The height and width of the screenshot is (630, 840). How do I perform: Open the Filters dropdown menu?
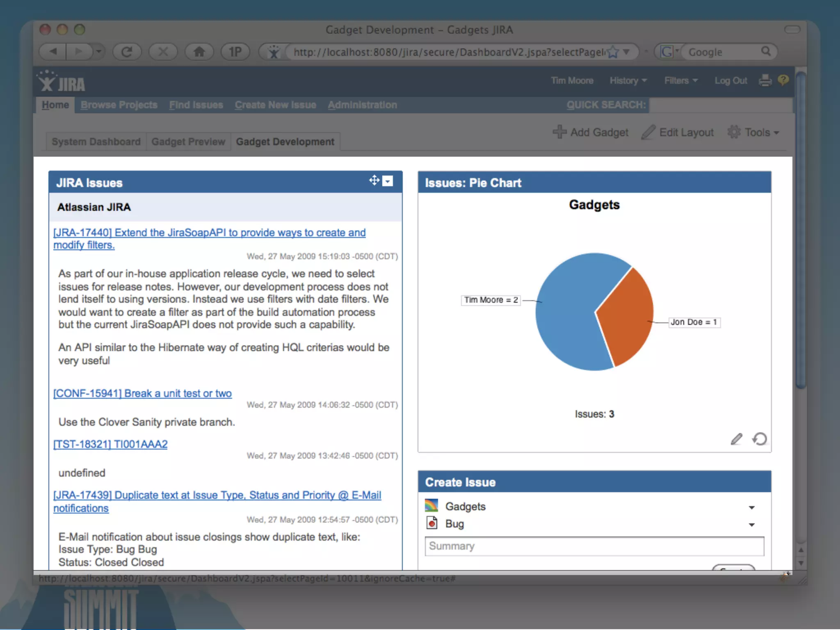tap(681, 80)
